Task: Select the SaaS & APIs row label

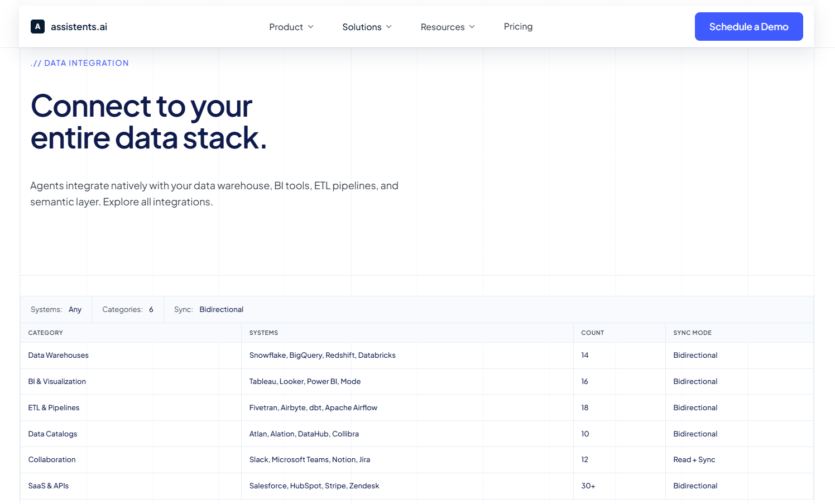Action: [49, 486]
